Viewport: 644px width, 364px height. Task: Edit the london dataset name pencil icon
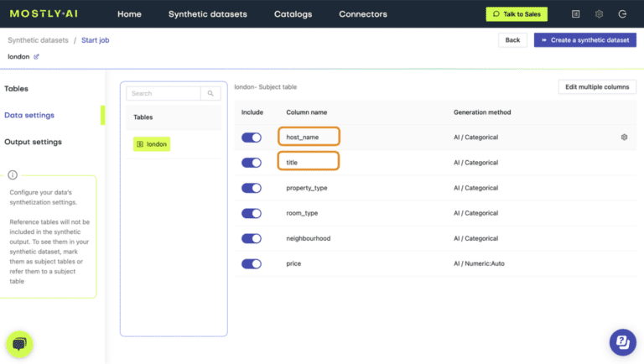[36, 57]
